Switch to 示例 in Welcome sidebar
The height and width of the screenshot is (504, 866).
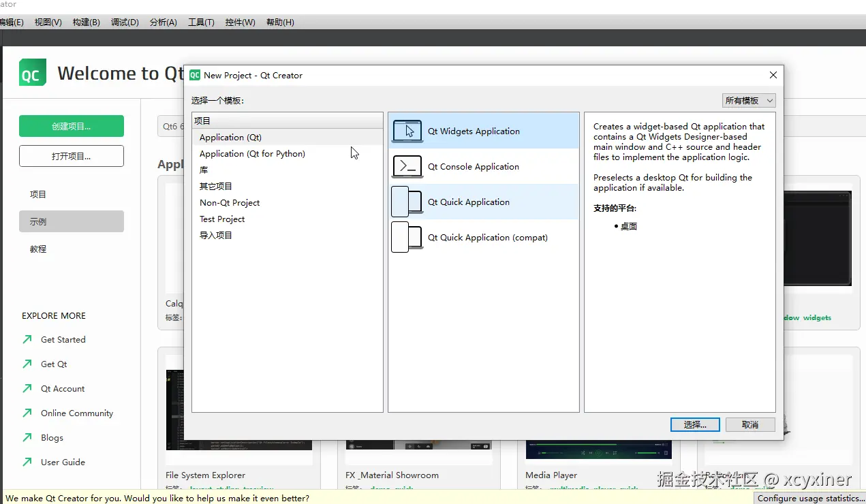point(72,221)
